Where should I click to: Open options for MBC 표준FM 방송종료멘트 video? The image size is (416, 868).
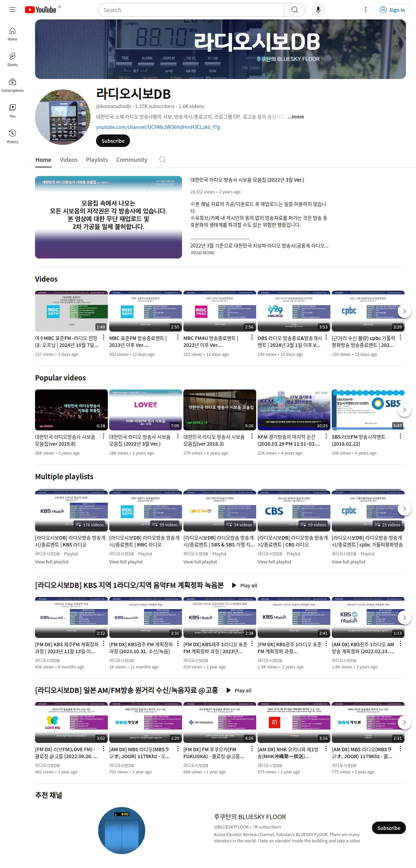coord(177,337)
